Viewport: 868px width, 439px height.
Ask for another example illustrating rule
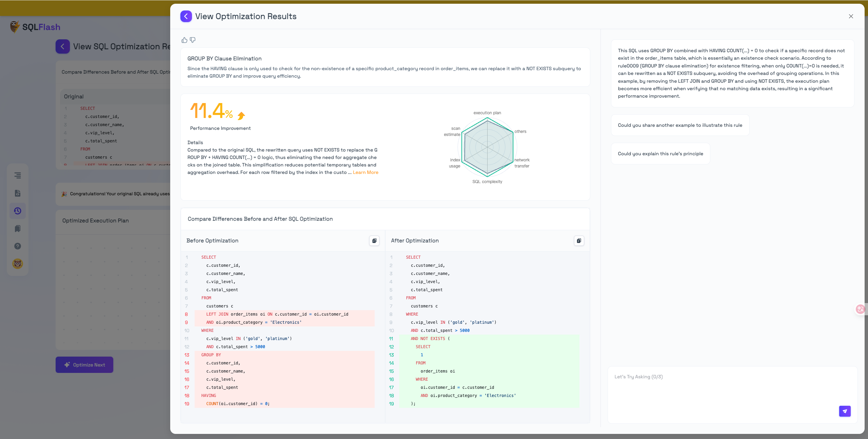point(680,125)
